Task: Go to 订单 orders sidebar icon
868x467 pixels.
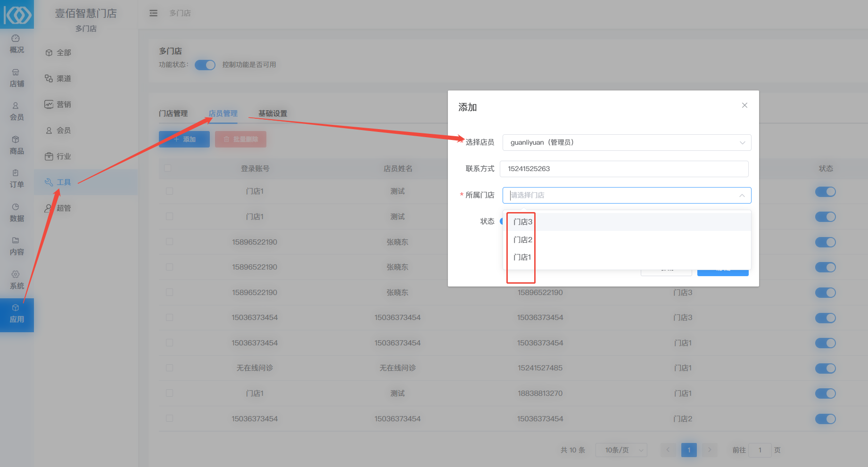Action: (16, 173)
